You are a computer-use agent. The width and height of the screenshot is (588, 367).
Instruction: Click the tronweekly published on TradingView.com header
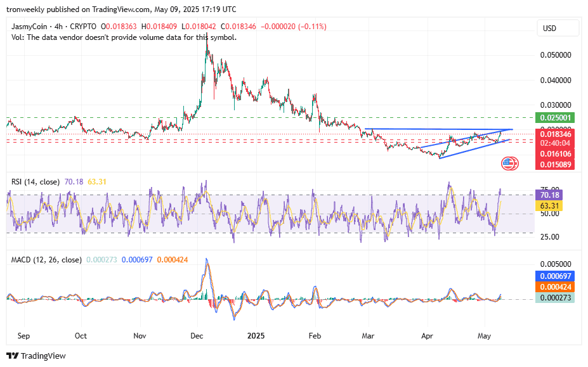click(122, 10)
